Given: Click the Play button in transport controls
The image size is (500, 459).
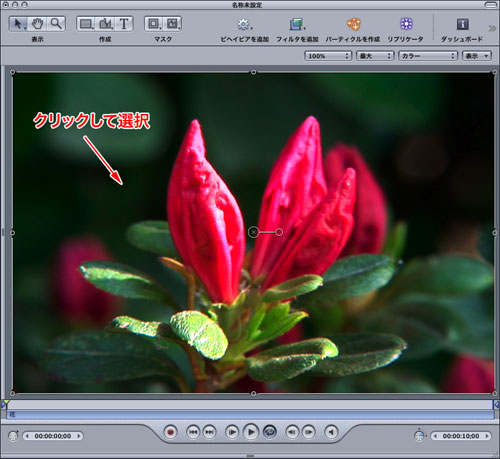Looking at the screenshot, I should point(251,432).
